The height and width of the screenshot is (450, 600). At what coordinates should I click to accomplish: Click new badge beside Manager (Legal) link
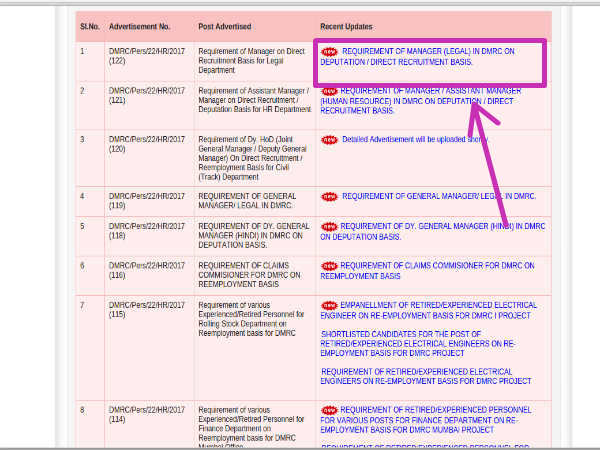click(329, 51)
